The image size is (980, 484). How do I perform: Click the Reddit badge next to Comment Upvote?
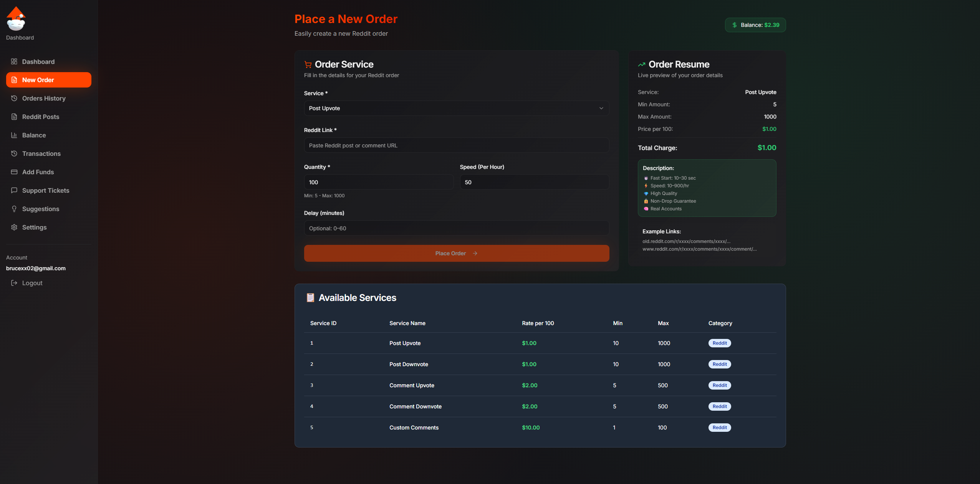pos(719,385)
